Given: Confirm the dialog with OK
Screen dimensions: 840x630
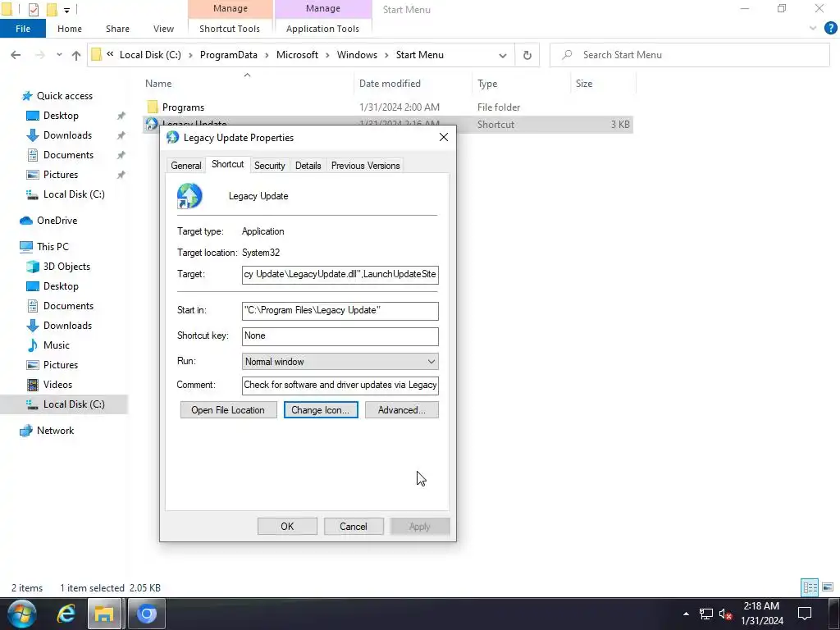Looking at the screenshot, I should point(287,526).
